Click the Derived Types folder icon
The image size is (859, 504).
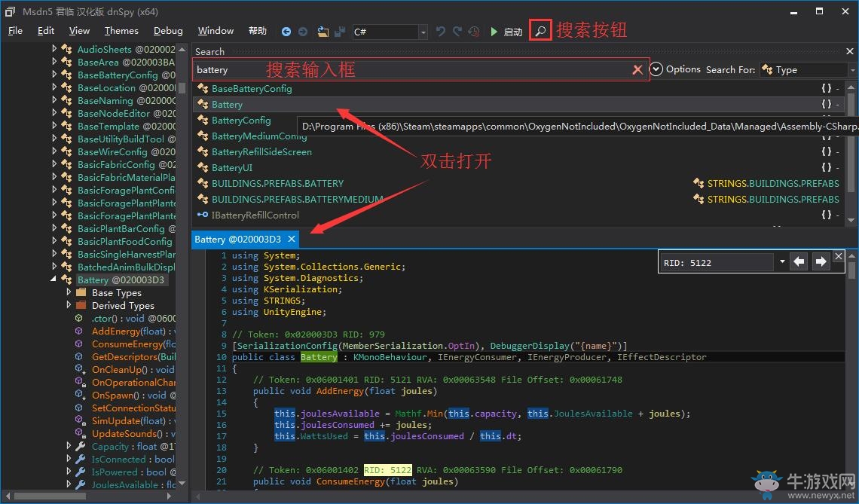[x=81, y=305]
